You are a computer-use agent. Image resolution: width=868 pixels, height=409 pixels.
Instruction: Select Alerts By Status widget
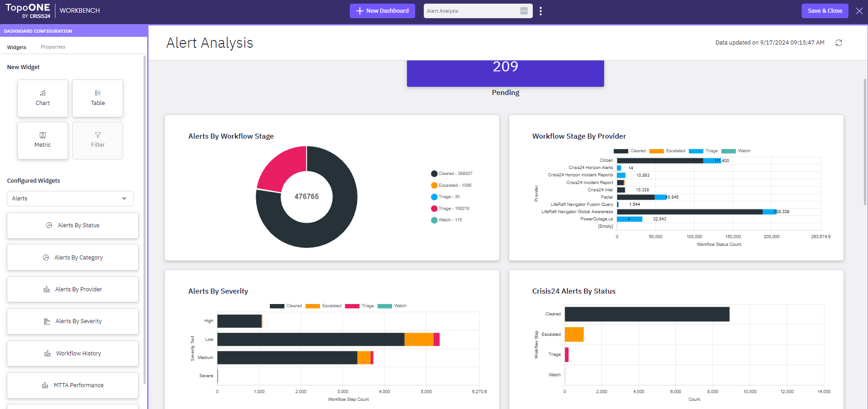click(x=73, y=225)
